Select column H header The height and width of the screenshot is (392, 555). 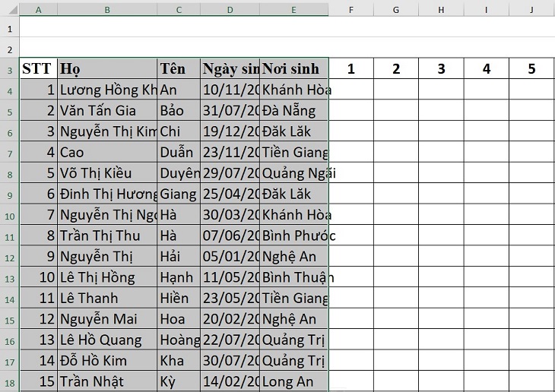point(441,10)
